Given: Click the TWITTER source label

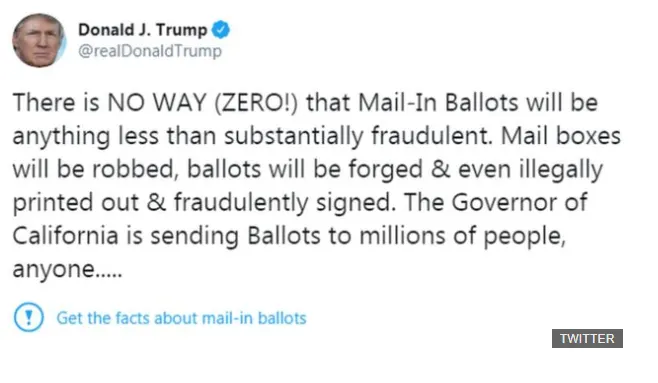Looking at the screenshot, I should (587, 339).
